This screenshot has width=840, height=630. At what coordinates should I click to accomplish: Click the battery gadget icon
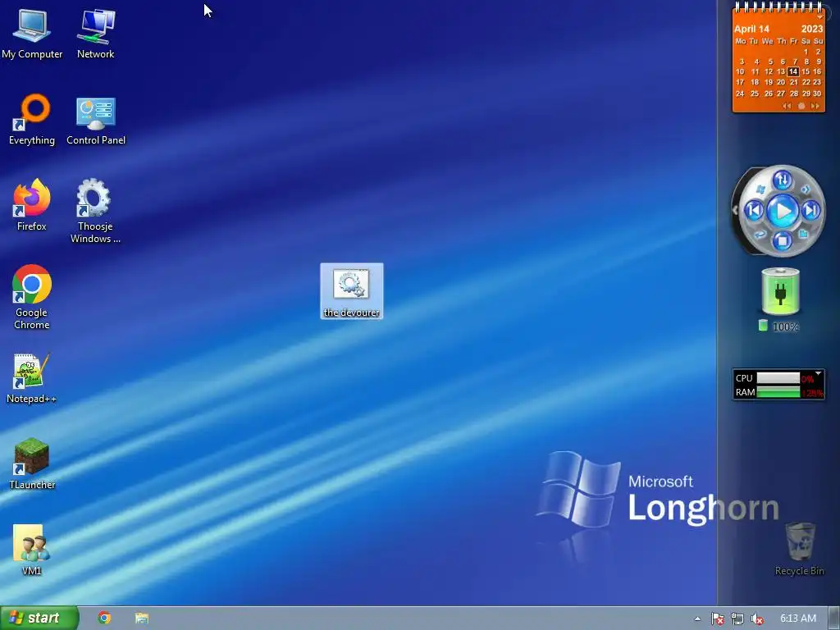pyautogui.click(x=780, y=291)
